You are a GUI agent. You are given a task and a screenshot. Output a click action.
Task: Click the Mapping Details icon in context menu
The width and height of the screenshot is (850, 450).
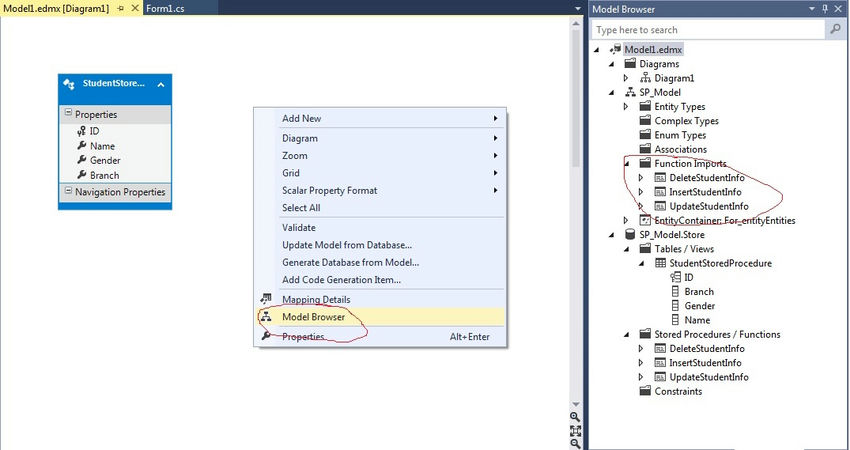266,299
